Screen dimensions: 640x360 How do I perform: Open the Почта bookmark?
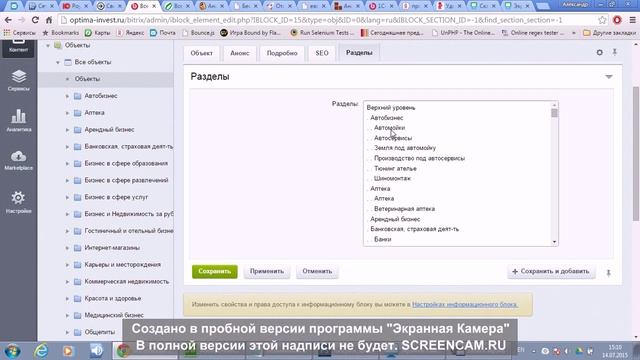point(163,33)
